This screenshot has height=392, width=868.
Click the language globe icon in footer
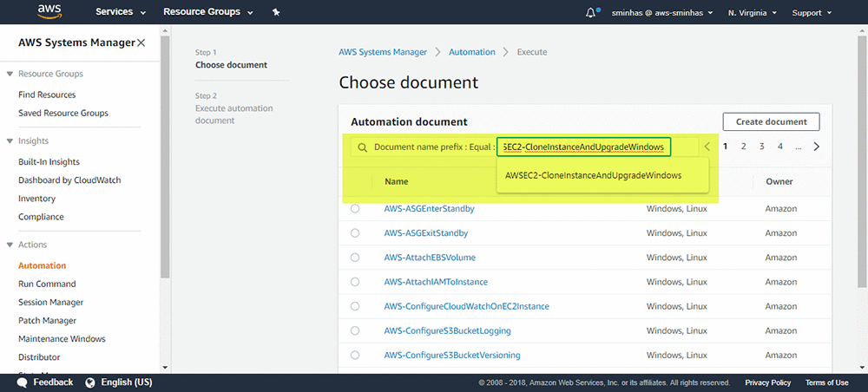click(x=89, y=382)
